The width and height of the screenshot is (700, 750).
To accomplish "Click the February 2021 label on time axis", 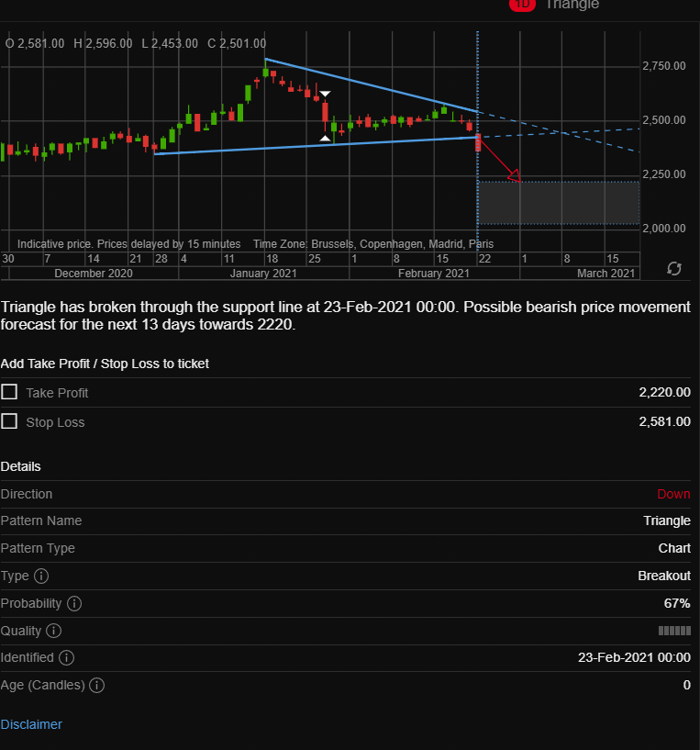I will 434,274.
